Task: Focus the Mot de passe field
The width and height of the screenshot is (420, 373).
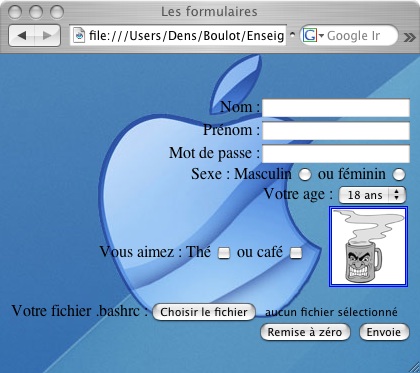Action: coord(336,154)
